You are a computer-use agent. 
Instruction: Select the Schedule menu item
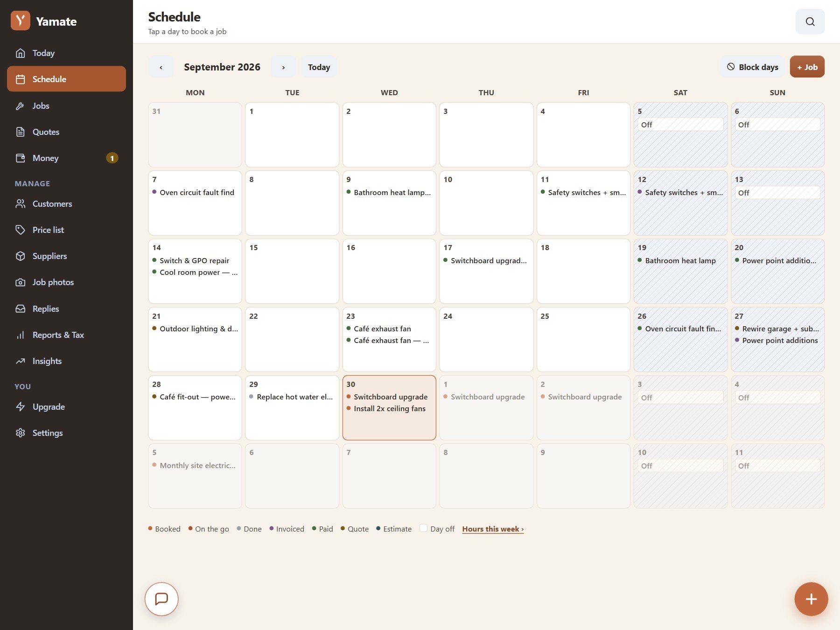(x=66, y=79)
